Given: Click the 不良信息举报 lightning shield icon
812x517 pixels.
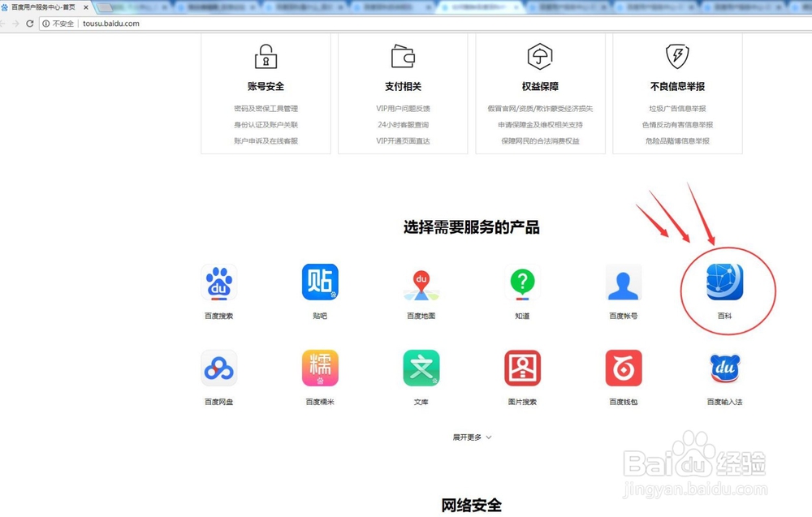Looking at the screenshot, I should (x=677, y=57).
